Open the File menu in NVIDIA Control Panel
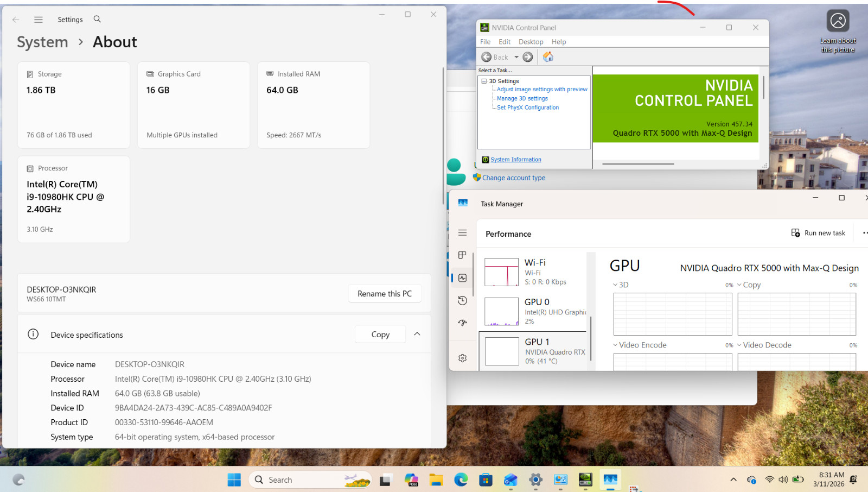868x492 pixels. coord(485,42)
